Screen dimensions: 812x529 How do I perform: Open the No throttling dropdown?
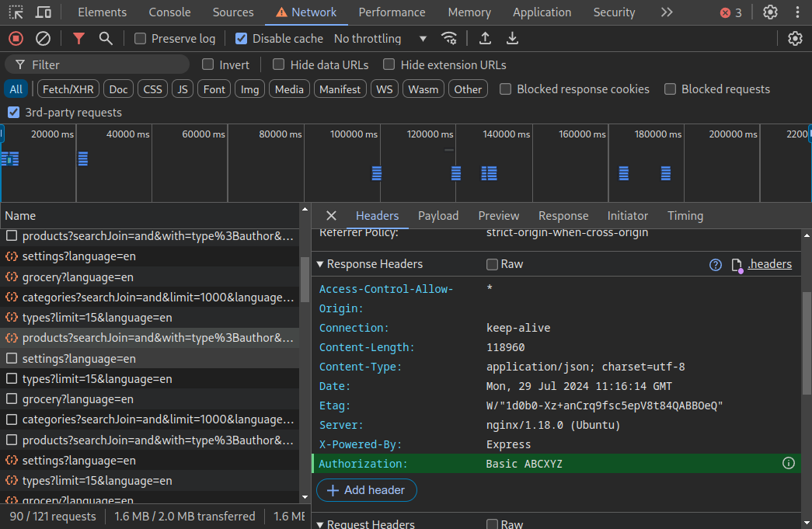381,39
